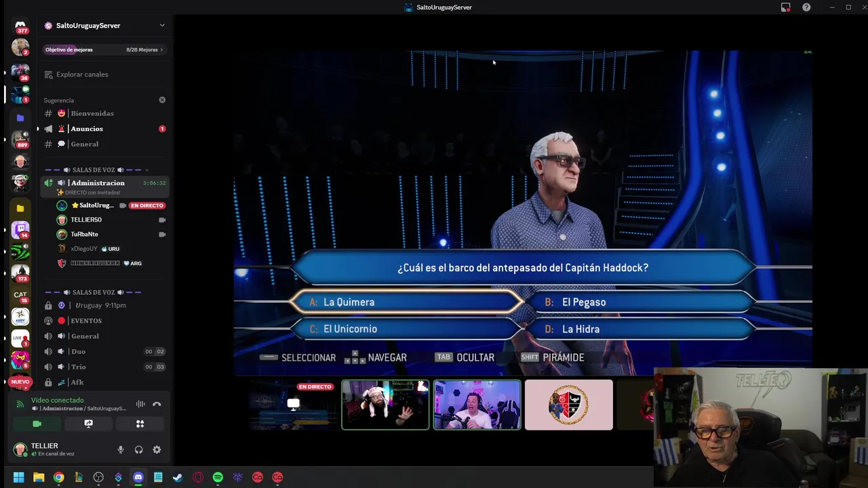Focus the pink-hat streamer video tile
868x488 pixels.
[385, 405]
